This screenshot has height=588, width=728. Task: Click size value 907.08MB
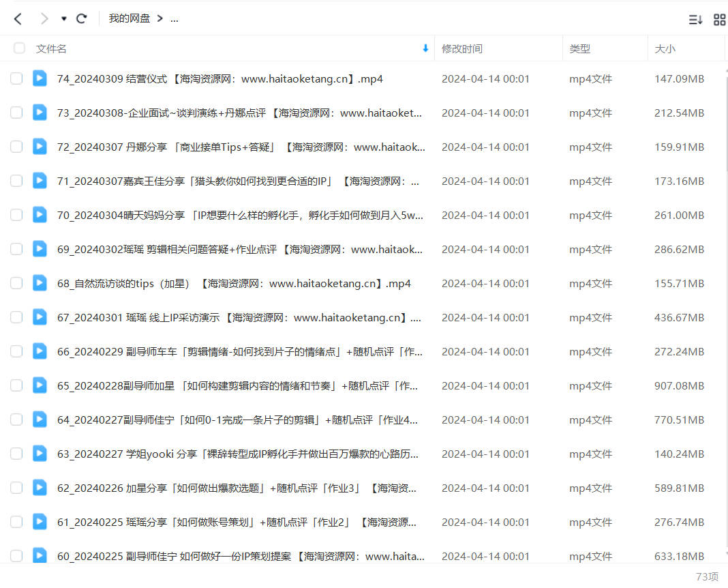pos(679,386)
